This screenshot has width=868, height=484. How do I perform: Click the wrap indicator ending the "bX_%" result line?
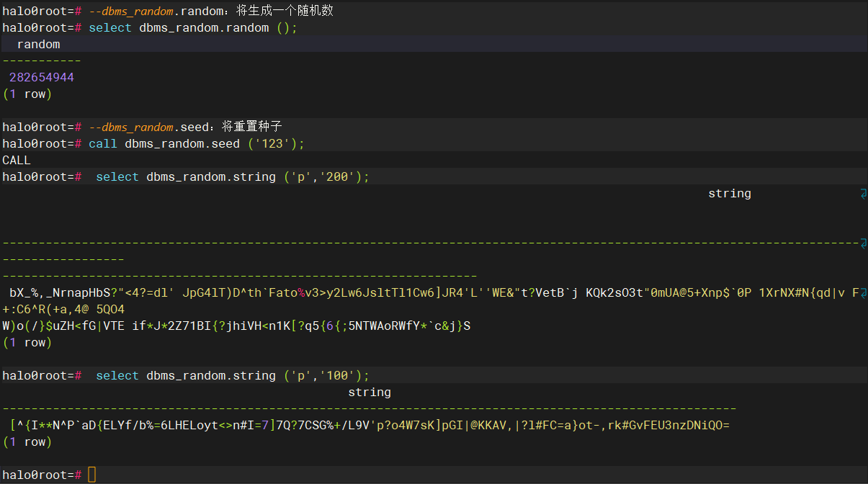(x=863, y=292)
